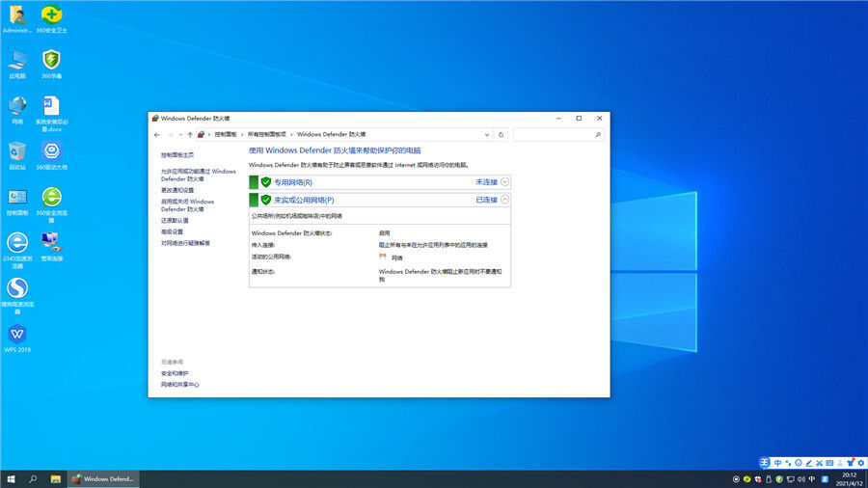Viewport: 868px width, 488px height.
Task: Collapse the 来宾或公用网络(P) section chevron
Action: click(504, 200)
